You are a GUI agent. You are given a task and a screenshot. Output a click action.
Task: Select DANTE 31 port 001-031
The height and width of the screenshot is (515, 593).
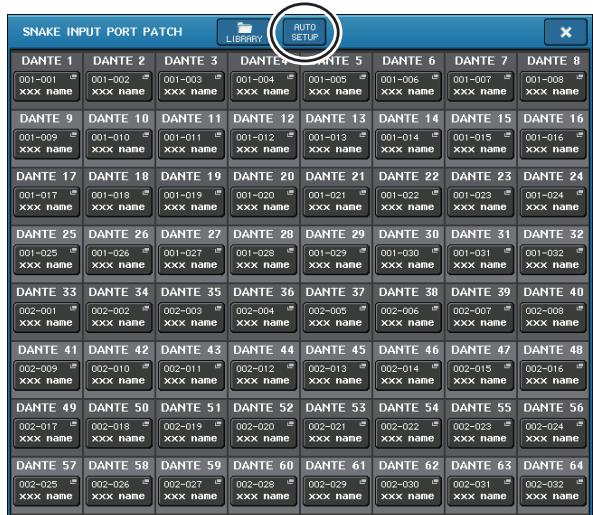pos(481,260)
